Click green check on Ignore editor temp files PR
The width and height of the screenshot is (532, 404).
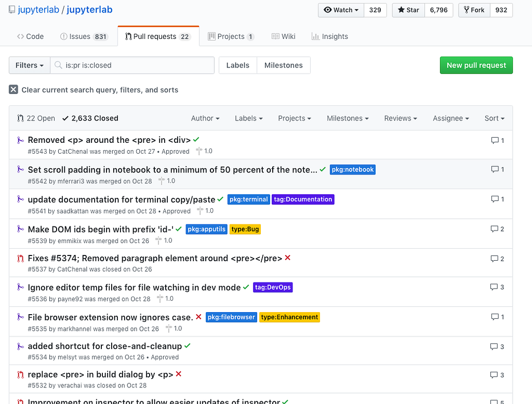pyautogui.click(x=246, y=287)
